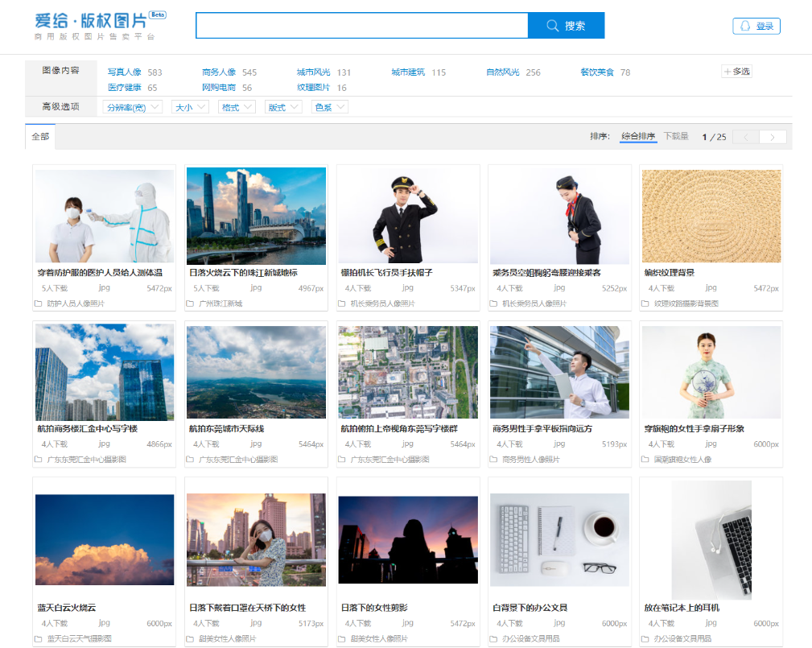This screenshot has width=812, height=648.
Task: Filter by 网购电商 category
Action: tap(219, 88)
